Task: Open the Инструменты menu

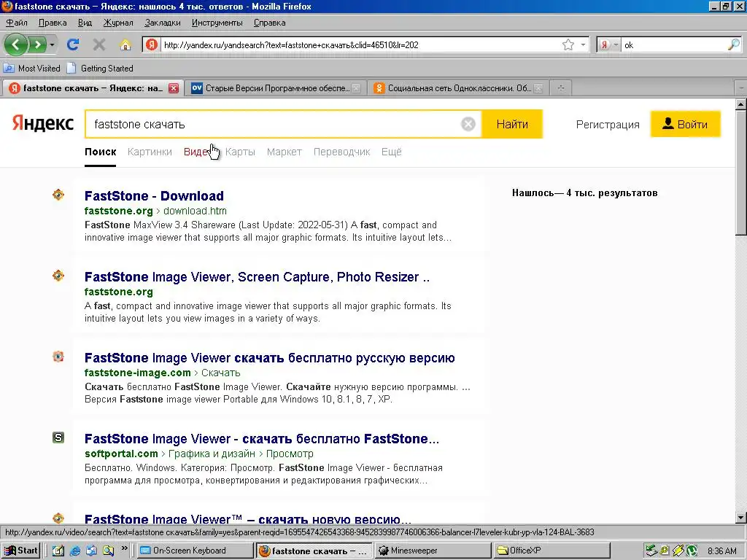Action: pos(217,23)
